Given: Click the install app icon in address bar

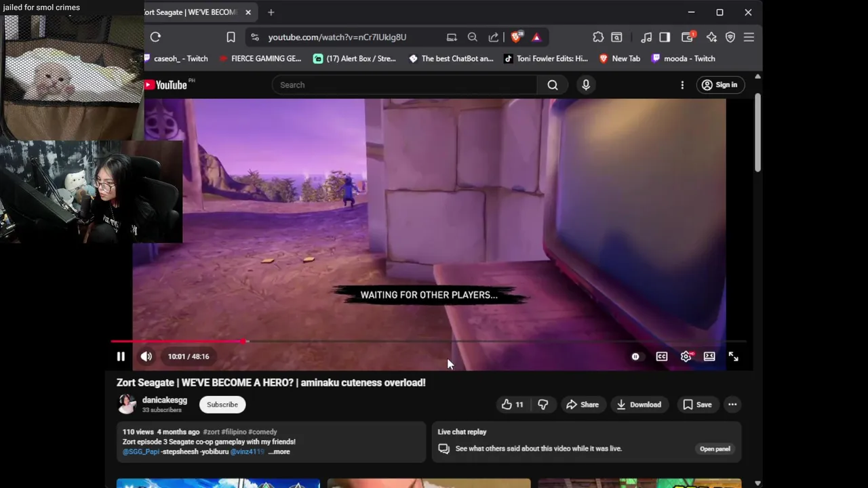Looking at the screenshot, I should [x=452, y=37].
